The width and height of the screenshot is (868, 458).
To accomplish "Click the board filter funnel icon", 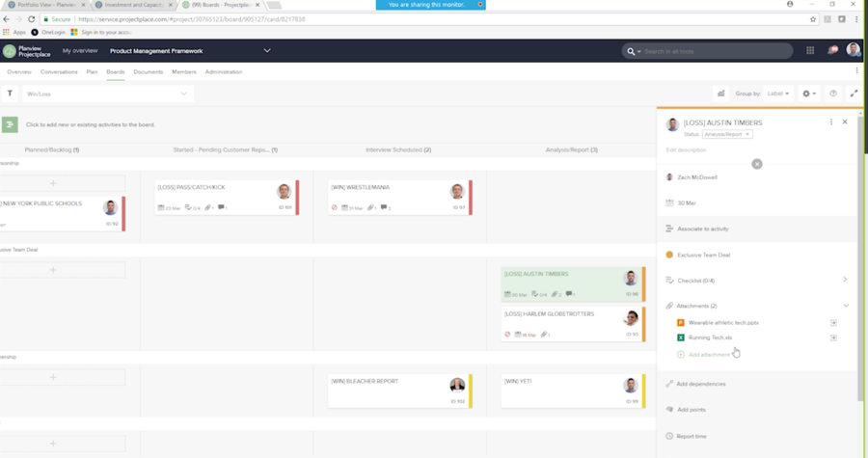I will [10, 94].
